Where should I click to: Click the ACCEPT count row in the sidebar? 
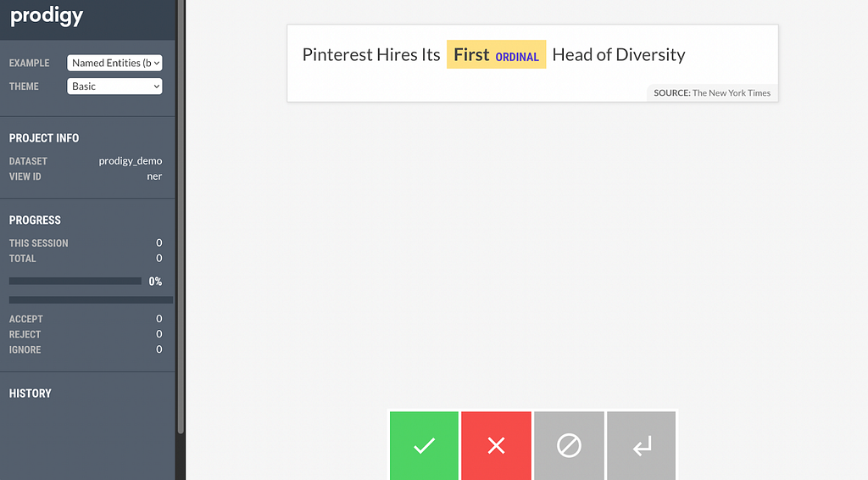[x=85, y=319]
